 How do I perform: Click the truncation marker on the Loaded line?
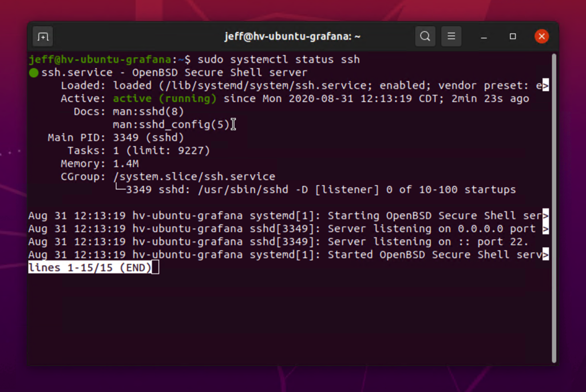(545, 86)
